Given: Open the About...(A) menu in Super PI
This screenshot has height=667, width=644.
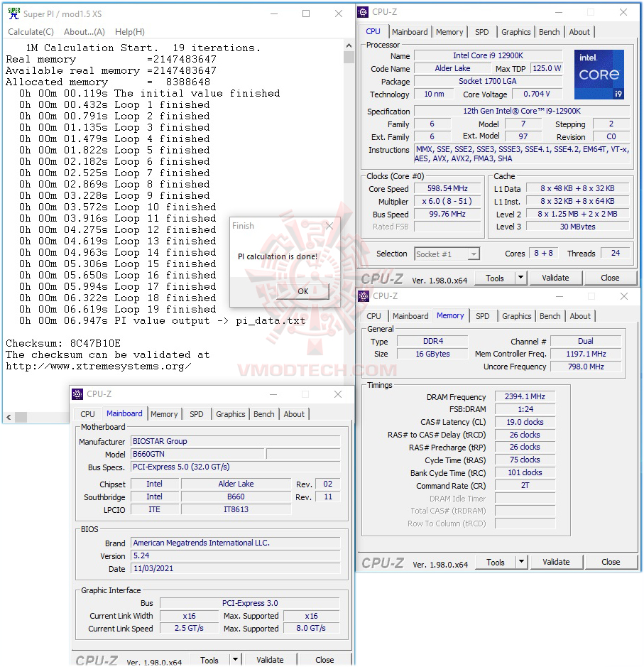Looking at the screenshot, I should [84, 32].
